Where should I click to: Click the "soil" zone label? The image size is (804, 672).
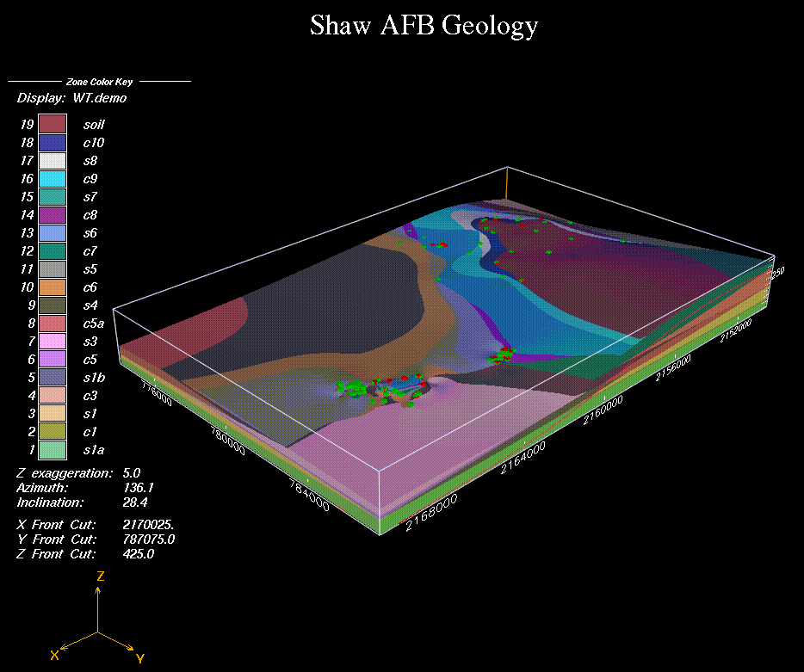(x=94, y=125)
